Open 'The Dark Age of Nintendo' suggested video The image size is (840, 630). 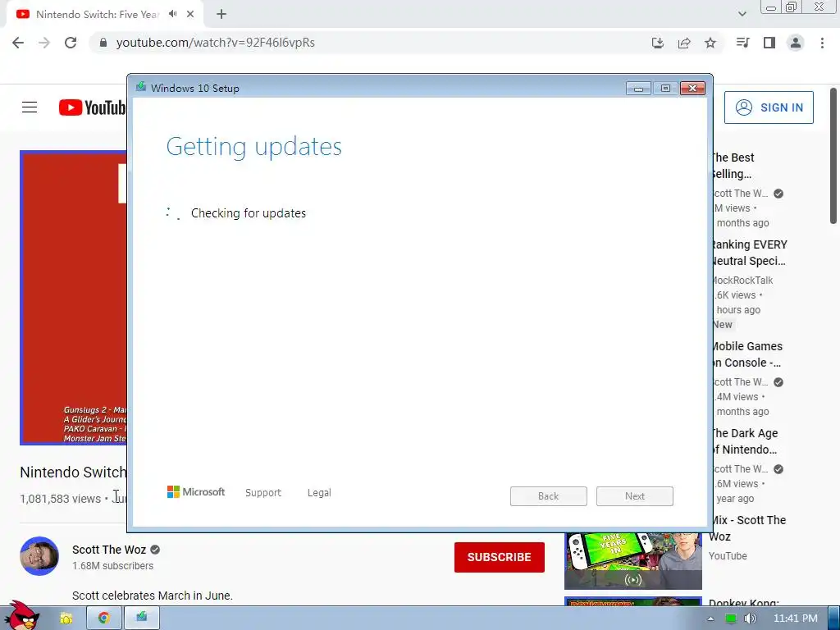tap(743, 441)
